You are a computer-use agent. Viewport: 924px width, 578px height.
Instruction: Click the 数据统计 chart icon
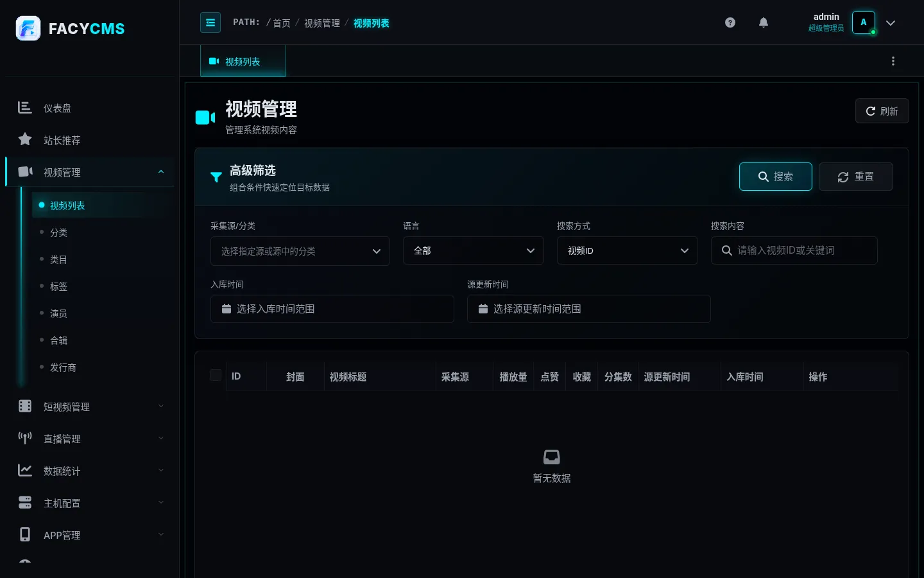click(x=25, y=470)
